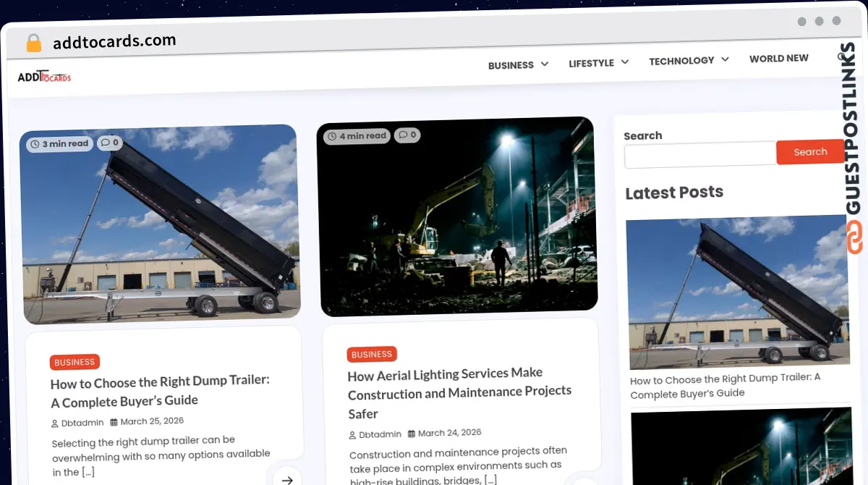Open the sidebar night construction thumbnail

pos(741,446)
